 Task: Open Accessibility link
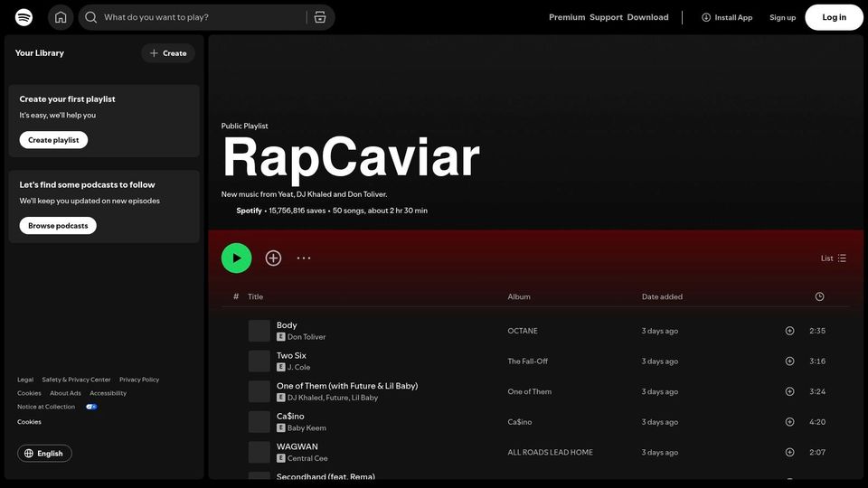[108, 393]
